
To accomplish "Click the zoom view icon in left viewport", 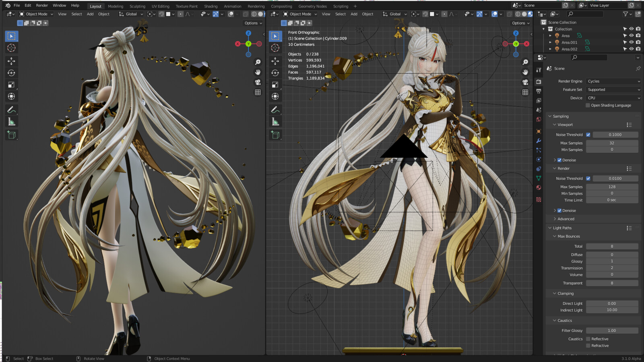I will pyautogui.click(x=258, y=62).
